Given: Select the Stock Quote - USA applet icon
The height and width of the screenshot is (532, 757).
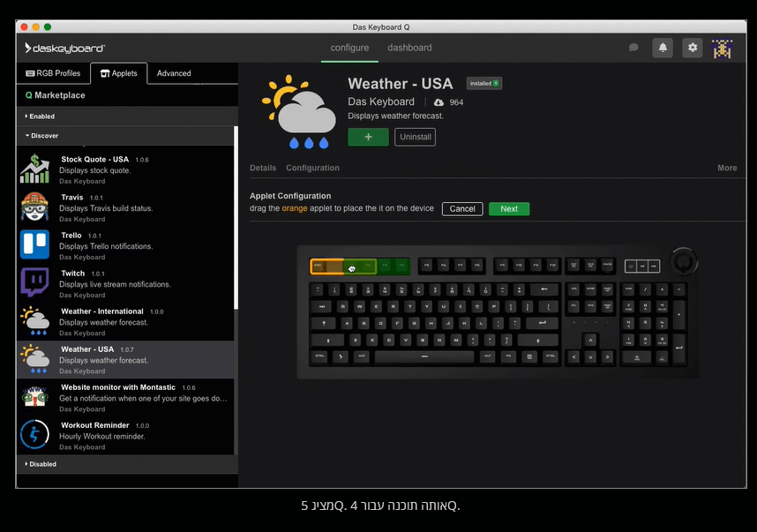Looking at the screenshot, I should point(34,169).
